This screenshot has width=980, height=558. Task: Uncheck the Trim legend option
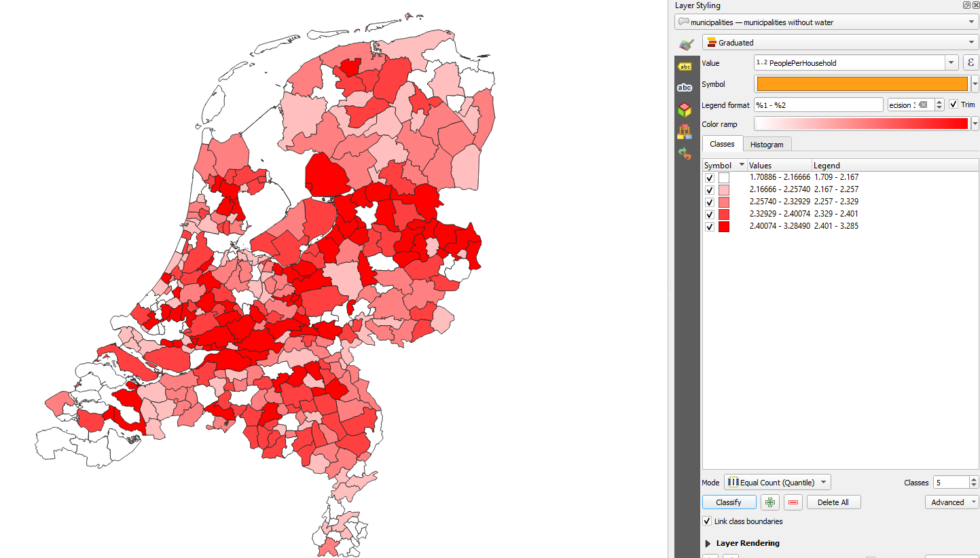click(x=954, y=104)
